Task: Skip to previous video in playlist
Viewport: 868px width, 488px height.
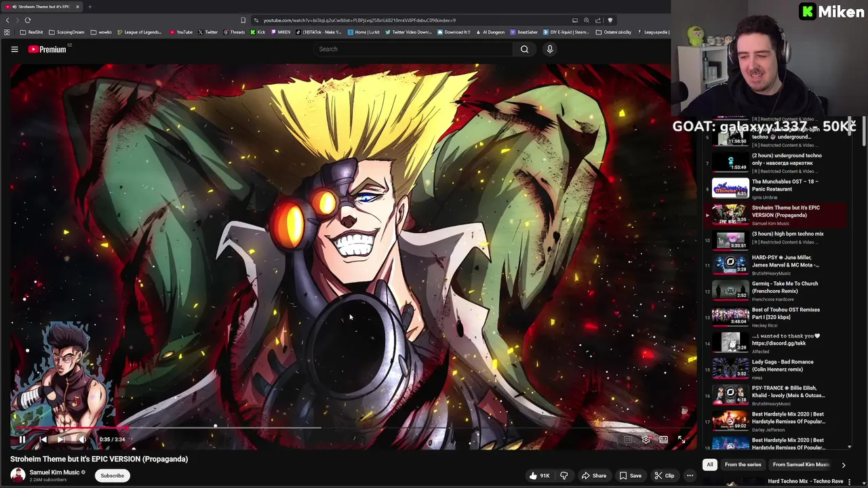Action: click(43, 439)
